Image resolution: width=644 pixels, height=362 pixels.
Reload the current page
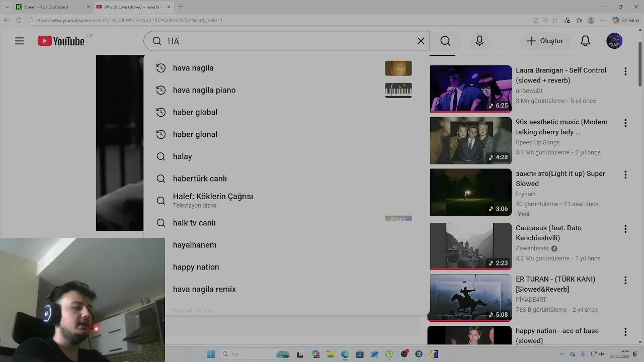tap(19, 20)
